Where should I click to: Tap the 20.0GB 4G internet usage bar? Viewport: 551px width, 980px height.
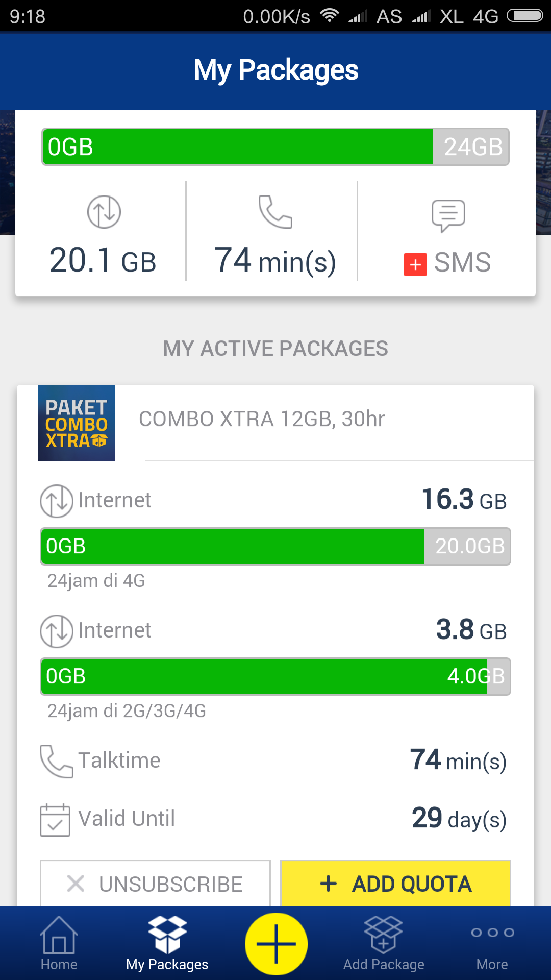(x=275, y=546)
